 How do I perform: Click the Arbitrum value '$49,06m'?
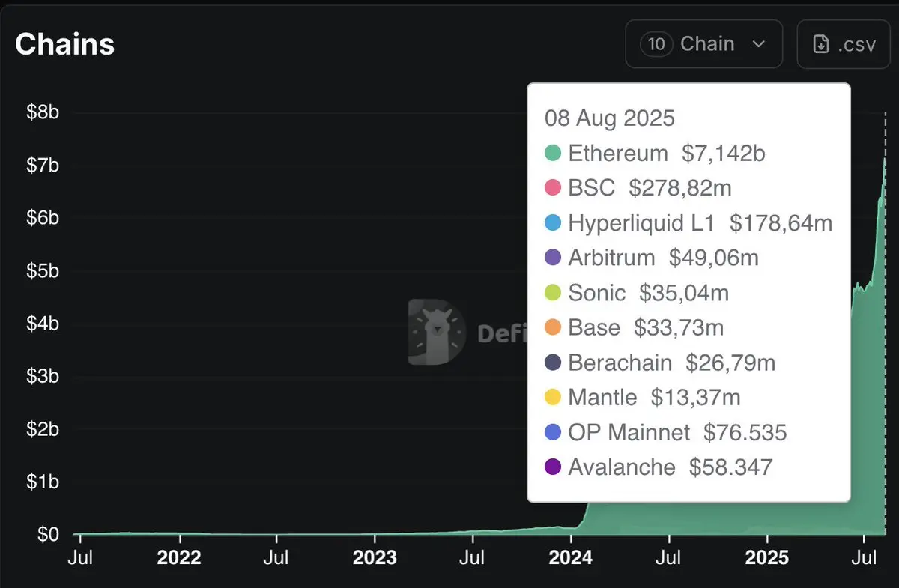tap(714, 258)
